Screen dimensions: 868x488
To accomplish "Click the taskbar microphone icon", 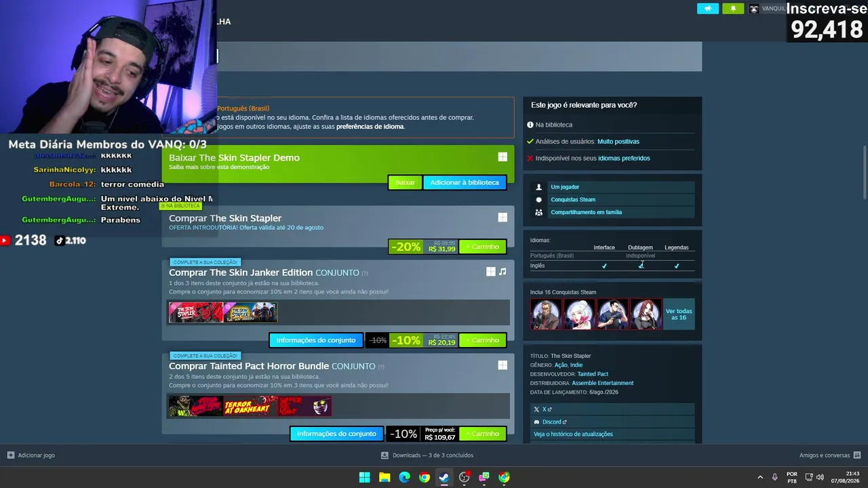I will (774, 477).
